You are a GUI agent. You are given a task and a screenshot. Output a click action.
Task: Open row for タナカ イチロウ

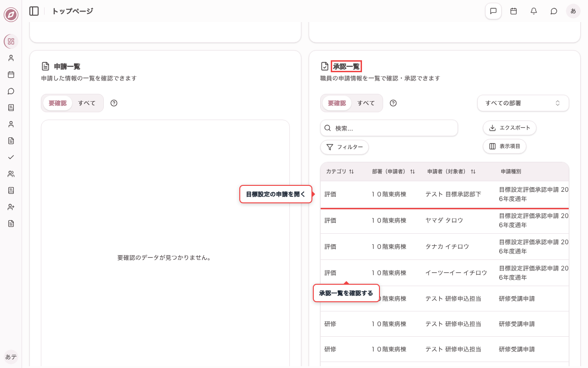tap(445, 247)
